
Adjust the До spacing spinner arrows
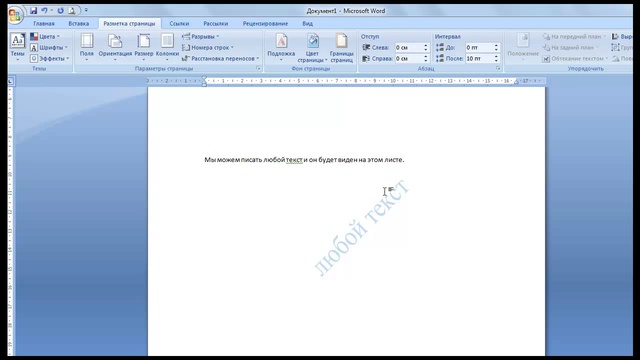[x=496, y=48]
